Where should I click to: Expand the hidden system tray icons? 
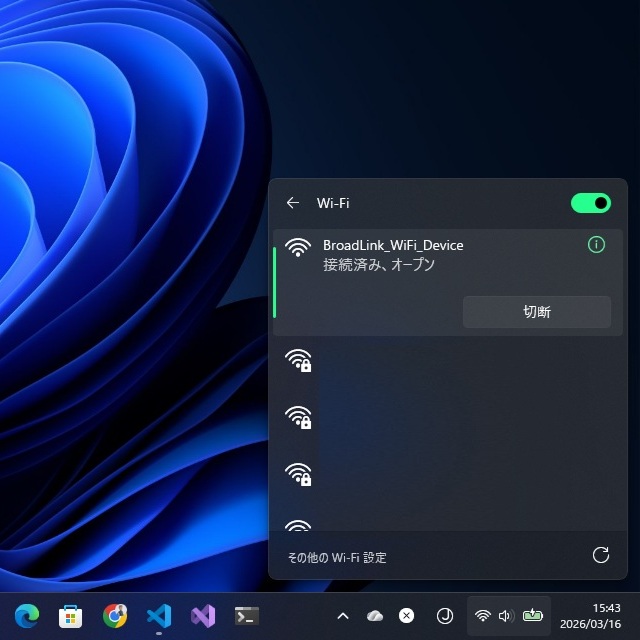343,616
